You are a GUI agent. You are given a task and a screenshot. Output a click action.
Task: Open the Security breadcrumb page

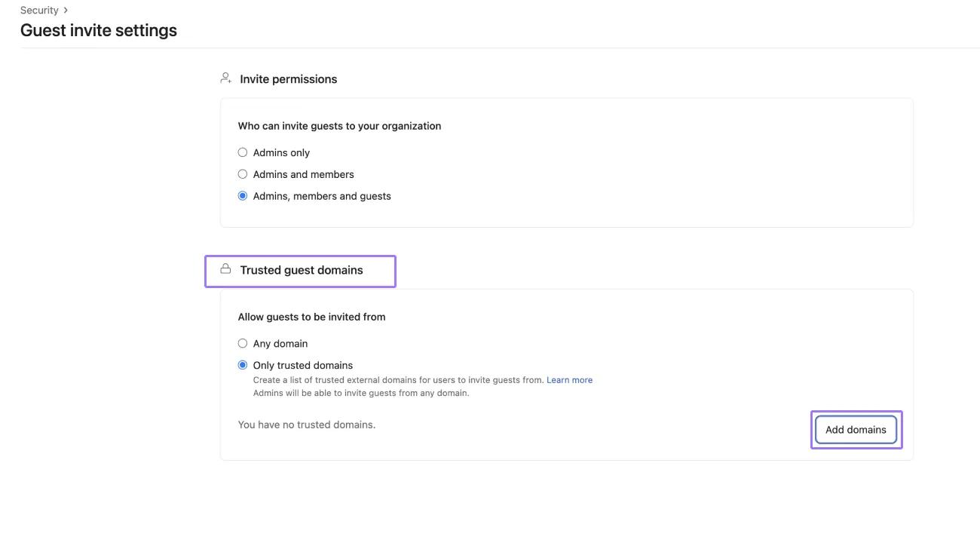coord(39,10)
